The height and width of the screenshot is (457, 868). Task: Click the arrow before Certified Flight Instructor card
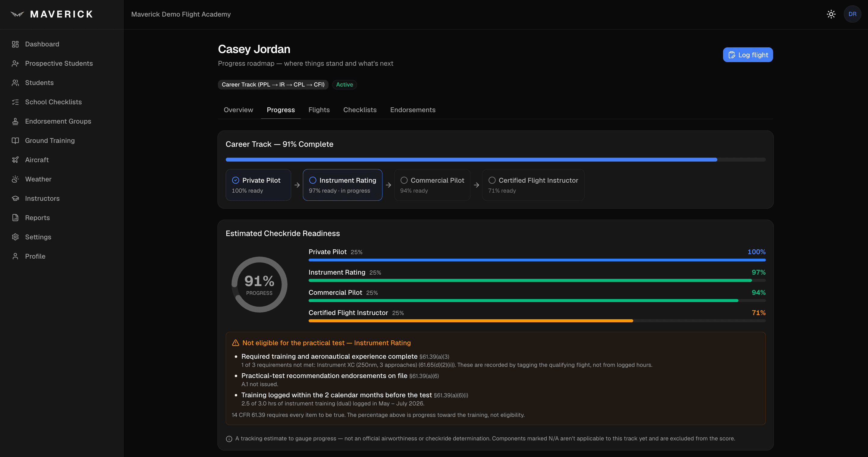(476, 185)
